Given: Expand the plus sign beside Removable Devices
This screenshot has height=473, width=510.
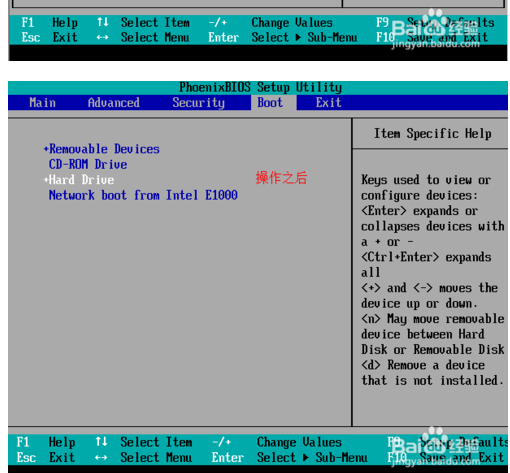Looking at the screenshot, I should (x=46, y=149).
